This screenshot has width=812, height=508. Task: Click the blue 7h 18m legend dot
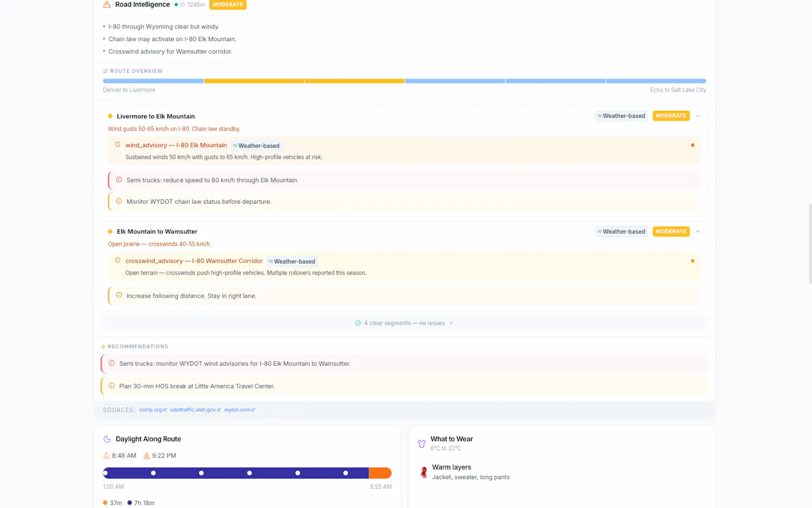pyautogui.click(x=129, y=503)
